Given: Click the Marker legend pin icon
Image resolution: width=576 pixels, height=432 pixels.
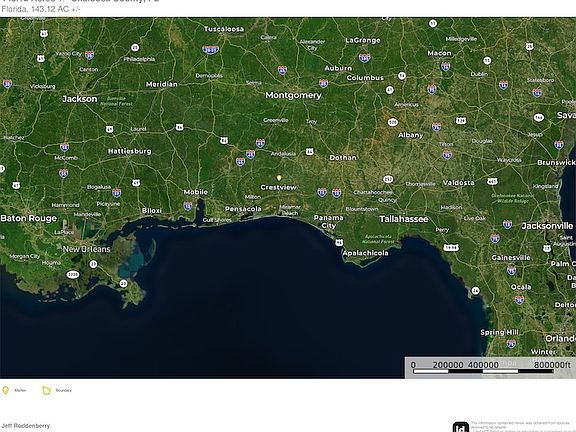Looking at the screenshot, I should [x=6, y=390].
